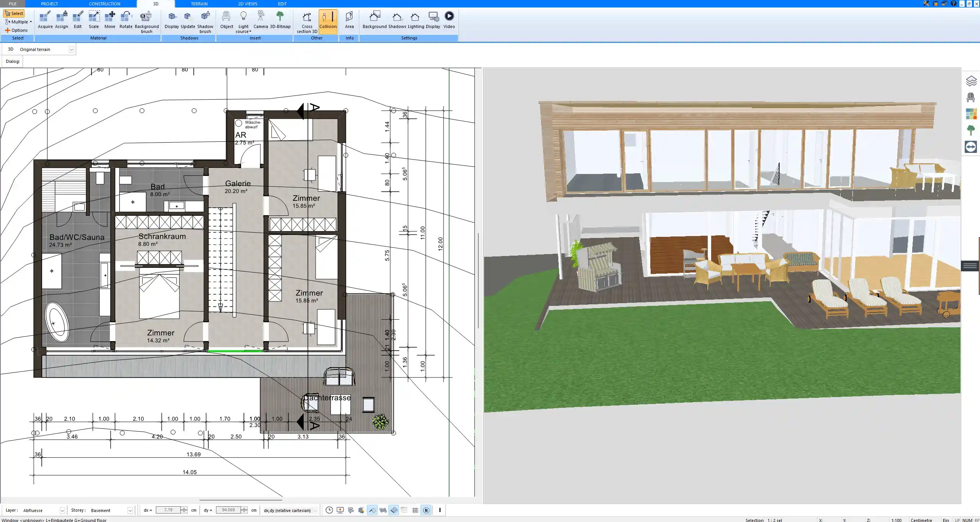The height and width of the screenshot is (522, 980).
Task: Open the FILE menu
Action: click(x=13, y=3)
